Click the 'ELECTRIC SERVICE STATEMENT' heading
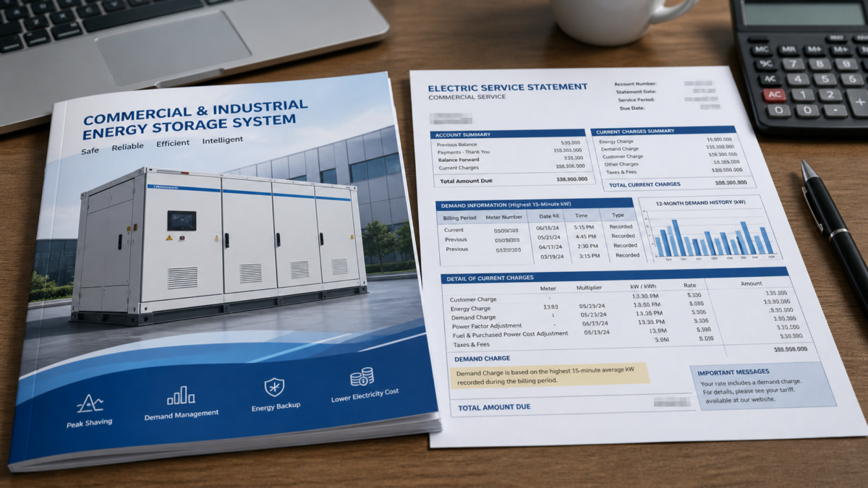 508,87
